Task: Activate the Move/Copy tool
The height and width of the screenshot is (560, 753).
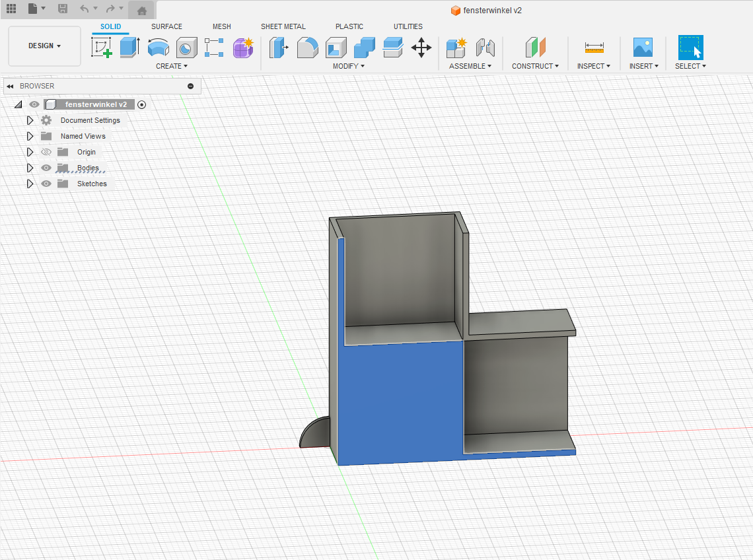Action: [x=421, y=48]
